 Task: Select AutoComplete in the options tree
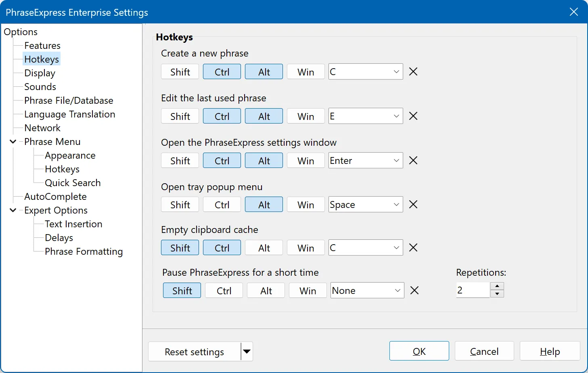55,196
